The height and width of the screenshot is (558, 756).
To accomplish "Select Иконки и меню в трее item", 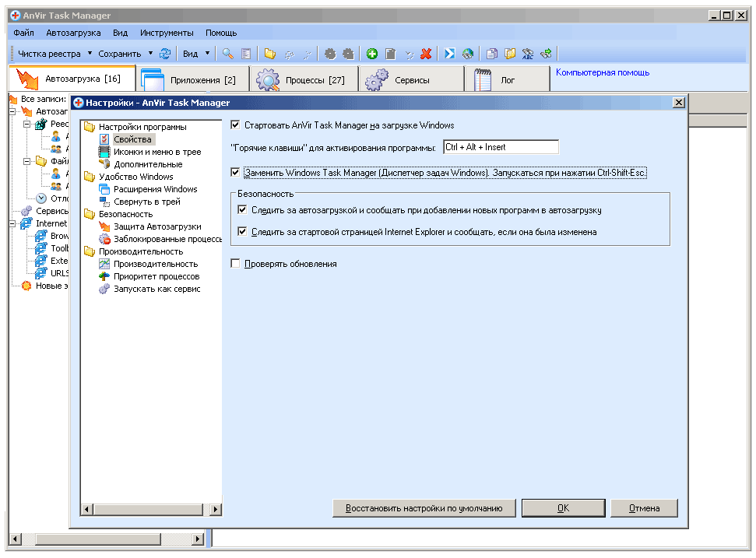I will 157,152.
